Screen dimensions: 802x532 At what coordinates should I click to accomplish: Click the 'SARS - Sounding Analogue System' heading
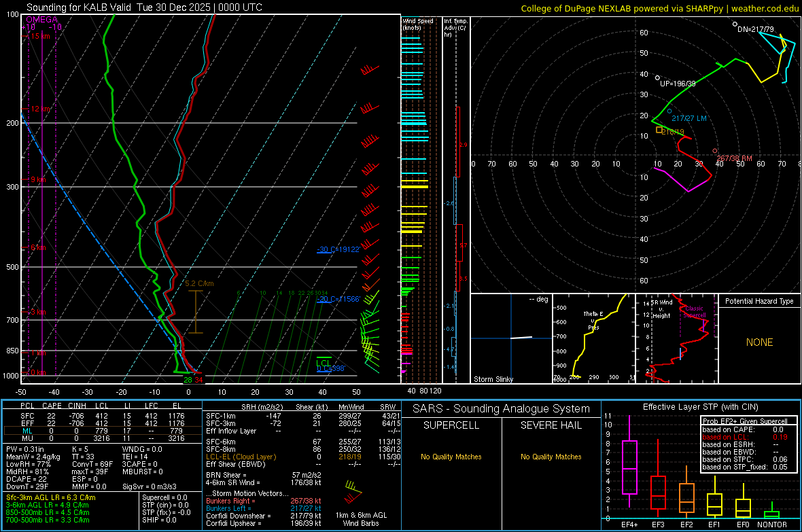(x=502, y=409)
